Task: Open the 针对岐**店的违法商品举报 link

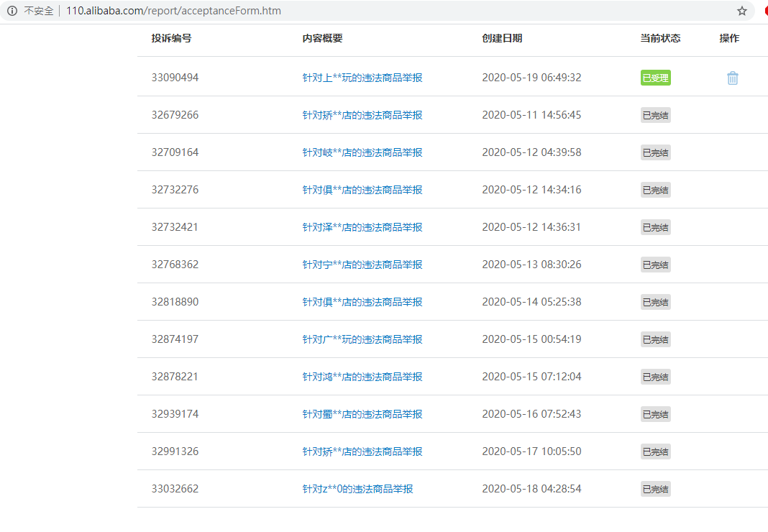Action: [362, 152]
